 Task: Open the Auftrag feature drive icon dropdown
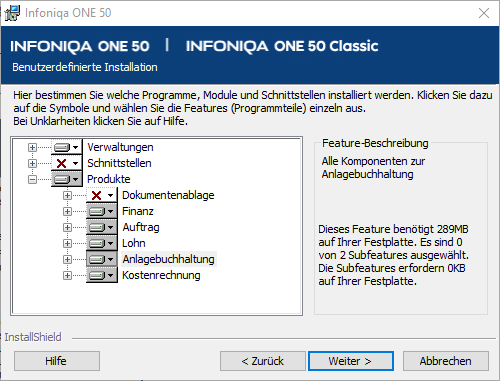tap(102, 227)
